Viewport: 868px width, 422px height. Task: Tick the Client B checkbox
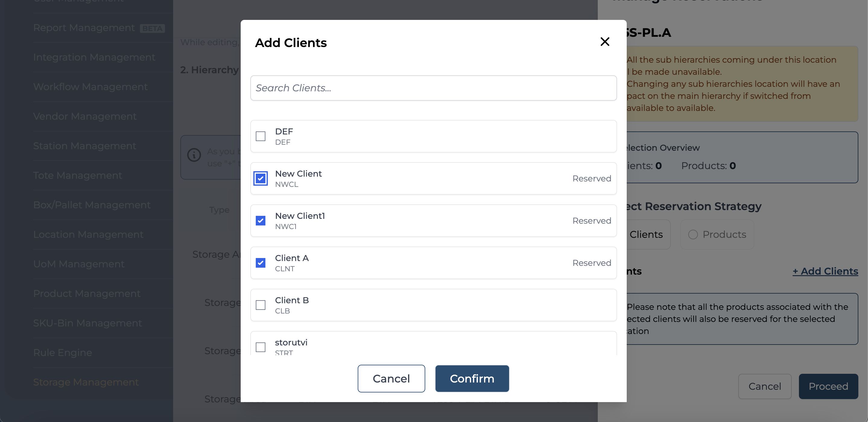coord(261,305)
